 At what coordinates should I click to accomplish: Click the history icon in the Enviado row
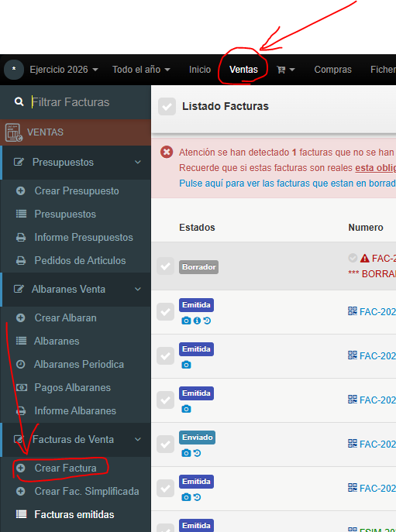coord(197,453)
